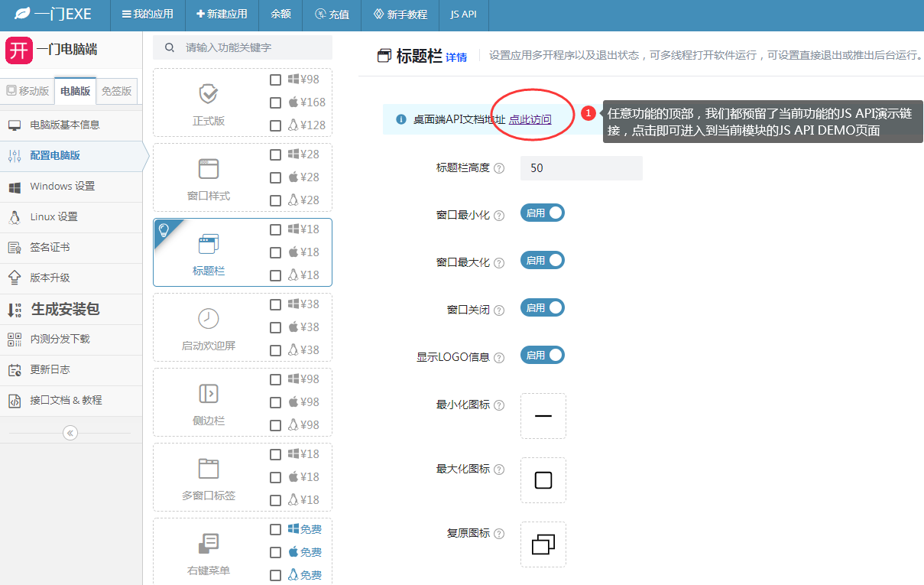The image size is (924, 585).
Task: Open the 详情 link beside 标题栏
Action: point(456,57)
